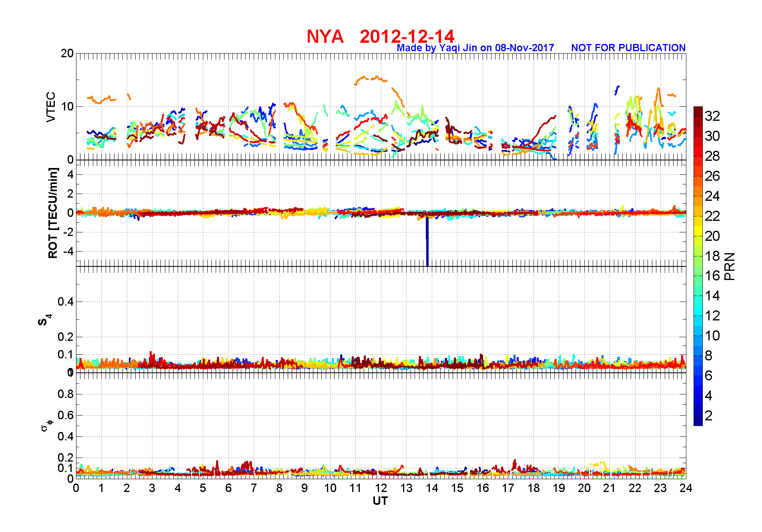Click the "12" hour tick on the UT axis

[x=381, y=488]
